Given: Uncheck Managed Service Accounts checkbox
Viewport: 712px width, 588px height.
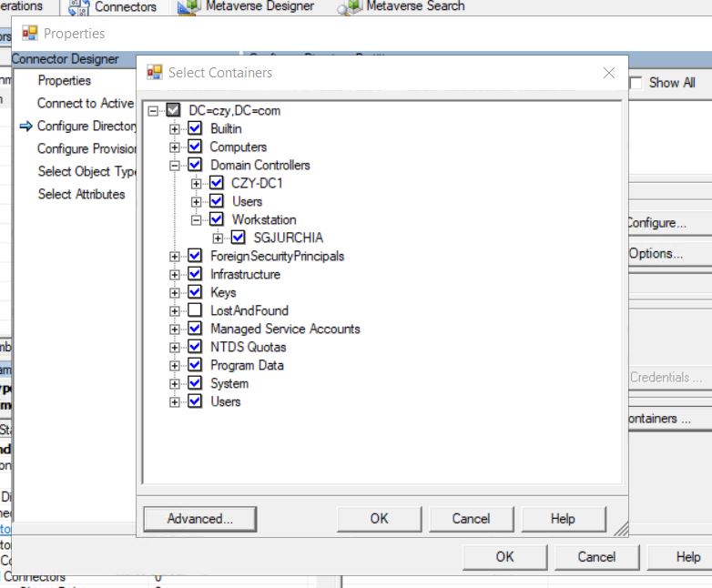Looking at the screenshot, I should (x=195, y=328).
